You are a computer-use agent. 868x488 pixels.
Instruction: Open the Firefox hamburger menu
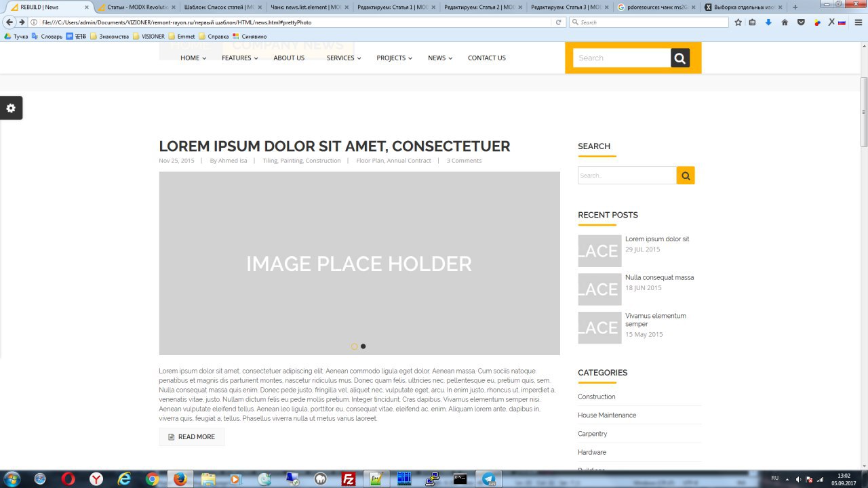(858, 22)
